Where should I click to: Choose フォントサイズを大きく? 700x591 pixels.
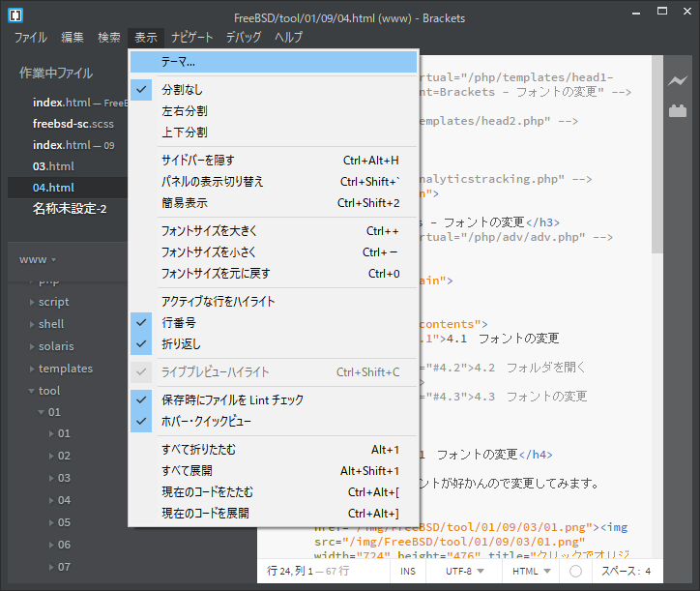click(274, 231)
